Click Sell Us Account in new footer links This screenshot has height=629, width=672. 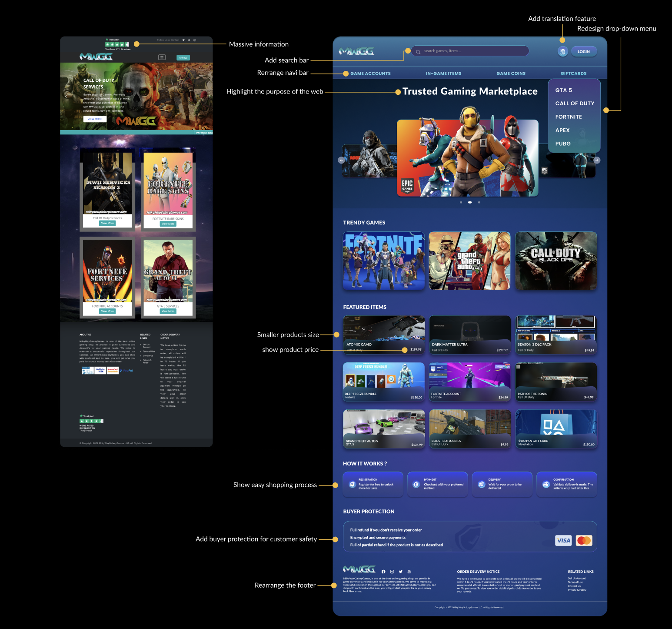[577, 579]
